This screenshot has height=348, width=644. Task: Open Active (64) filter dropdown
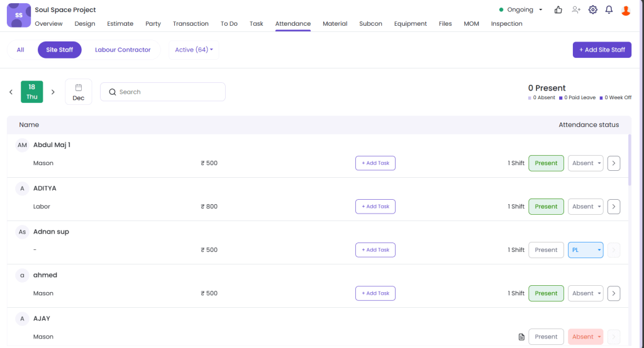pos(194,50)
